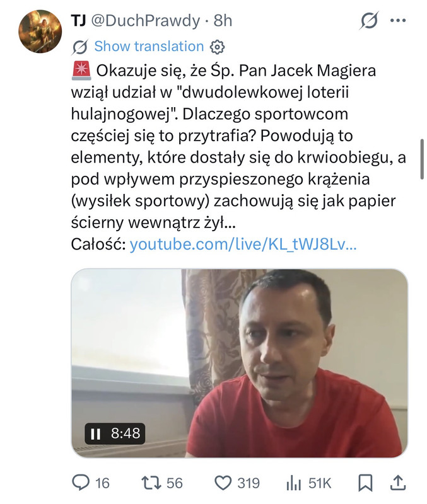Open the youtube.com/live link
This screenshot has width=427, height=504.
[x=243, y=244]
